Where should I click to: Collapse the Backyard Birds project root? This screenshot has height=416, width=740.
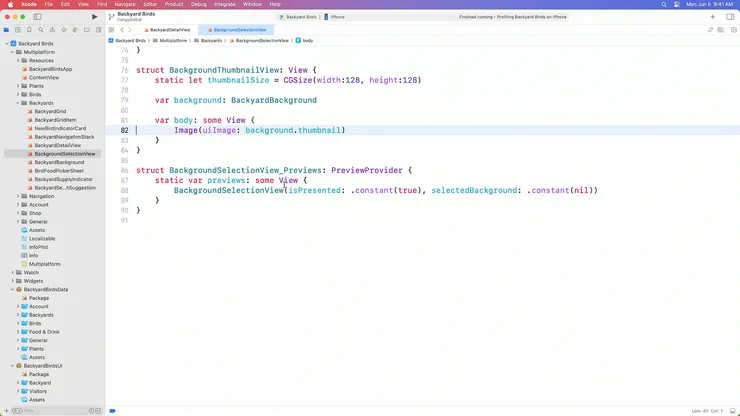coord(7,43)
